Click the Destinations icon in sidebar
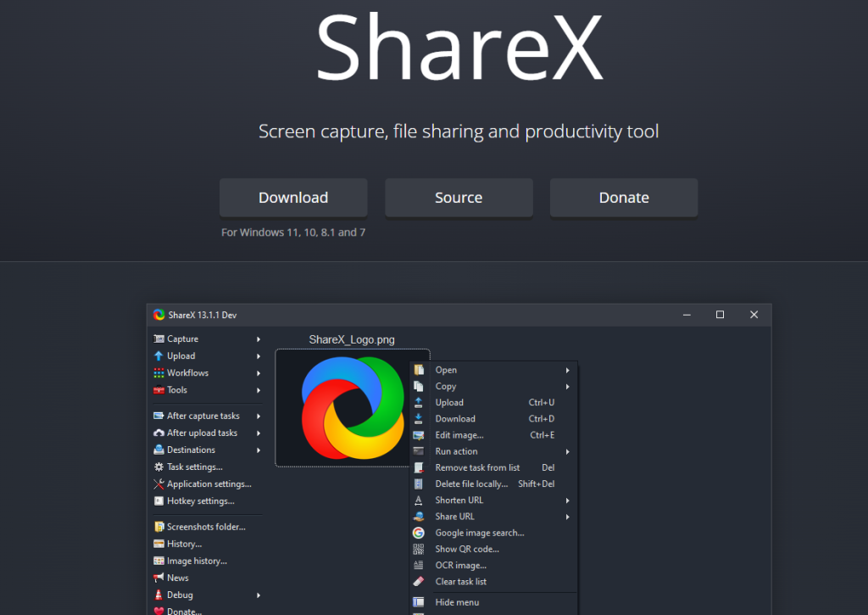The height and width of the screenshot is (615, 868). coord(159,450)
